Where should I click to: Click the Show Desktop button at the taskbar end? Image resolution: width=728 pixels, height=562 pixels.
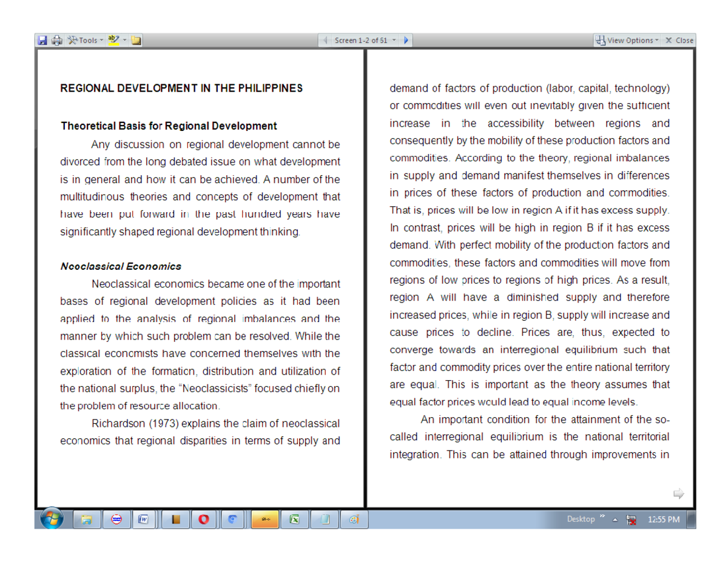(x=692, y=519)
